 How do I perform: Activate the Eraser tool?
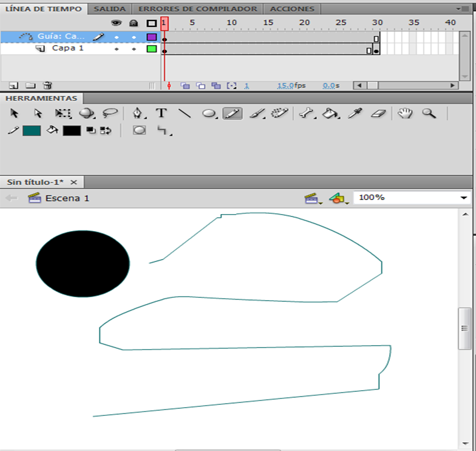379,113
